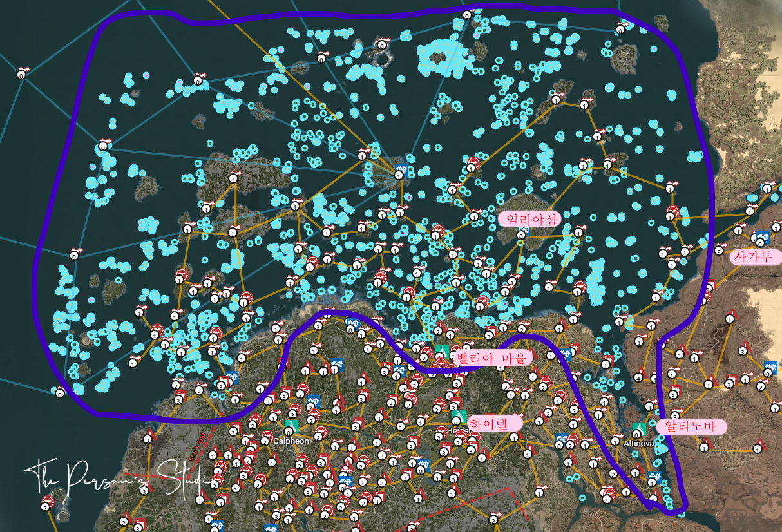Click the "Heidel" map label
782x532 pixels.
458,430
